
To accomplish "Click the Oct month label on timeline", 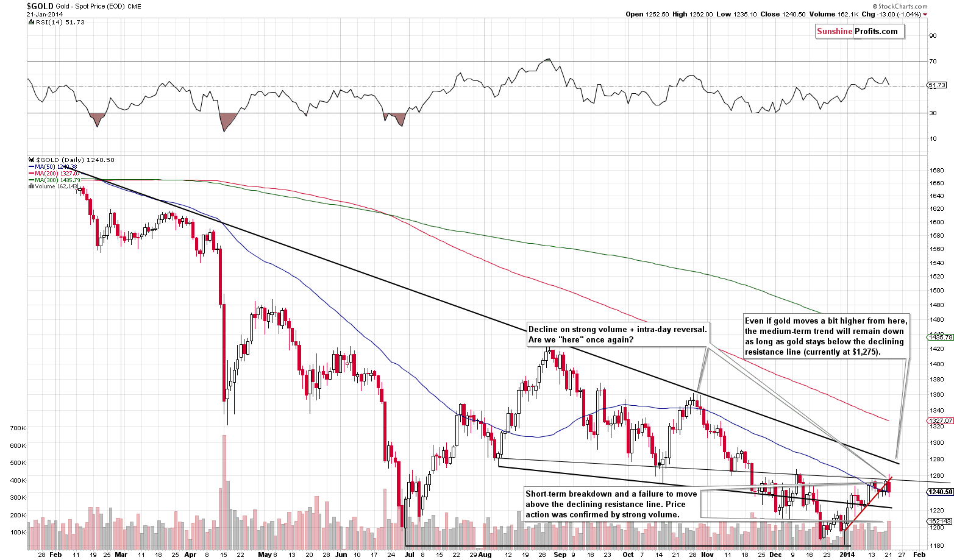I will click(628, 555).
